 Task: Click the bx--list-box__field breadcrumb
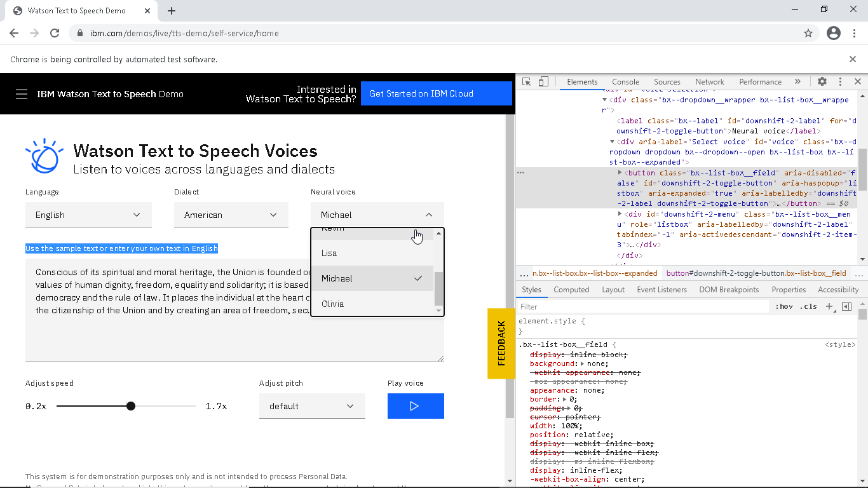(x=756, y=273)
